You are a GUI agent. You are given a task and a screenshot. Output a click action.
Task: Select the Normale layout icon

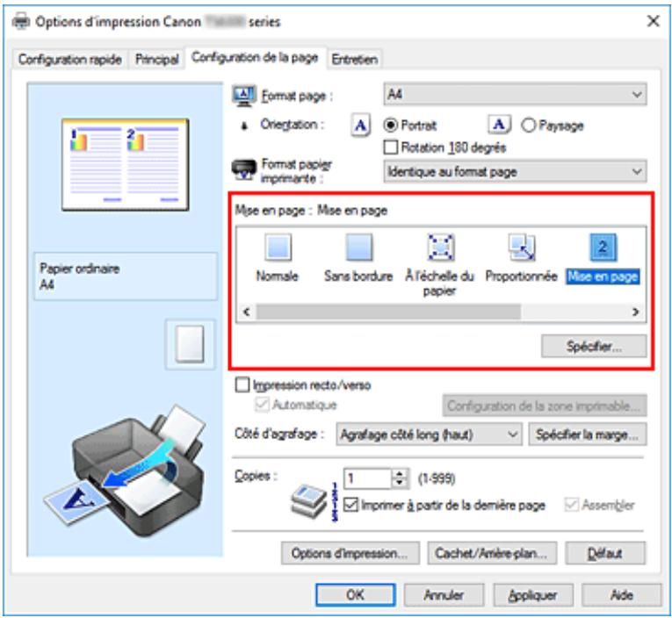click(278, 248)
